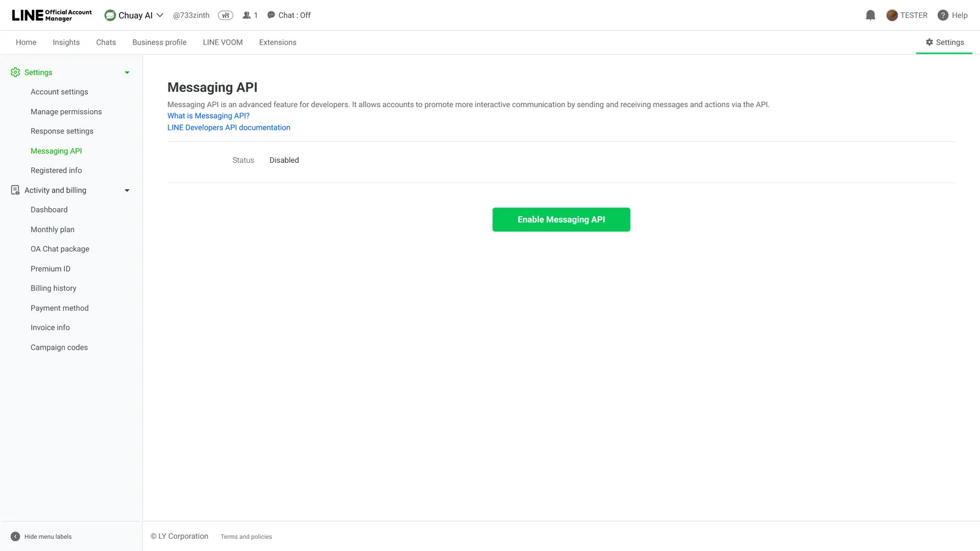Click the TESTER profile avatar
The width and height of the screenshot is (980, 551).
[892, 15]
